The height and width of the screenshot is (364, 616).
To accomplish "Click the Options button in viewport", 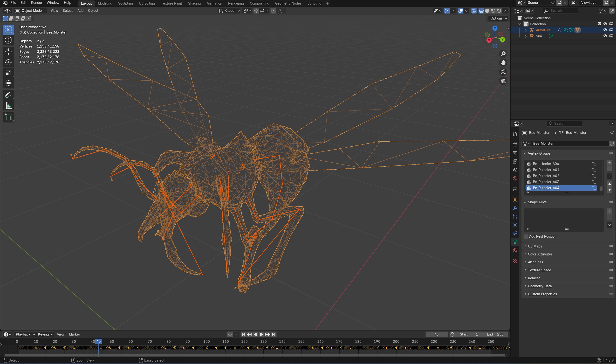I will [x=498, y=18].
